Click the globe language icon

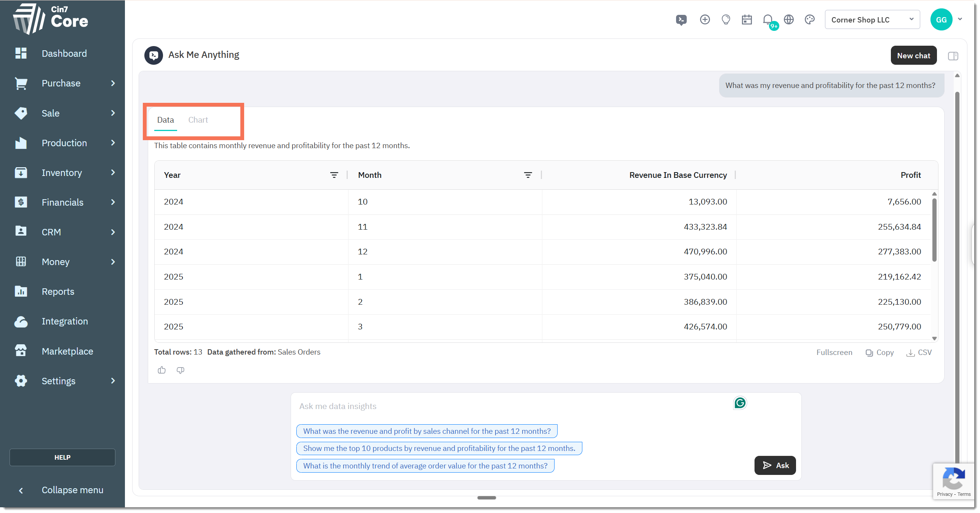pos(788,20)
